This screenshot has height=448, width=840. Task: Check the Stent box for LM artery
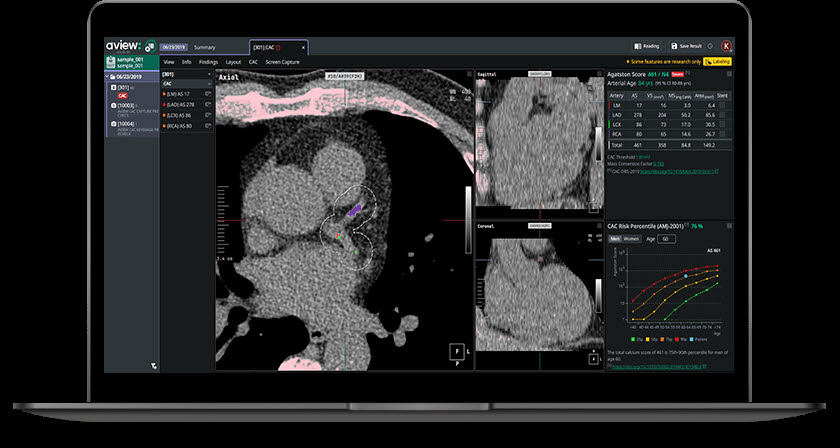coord(723,106)
